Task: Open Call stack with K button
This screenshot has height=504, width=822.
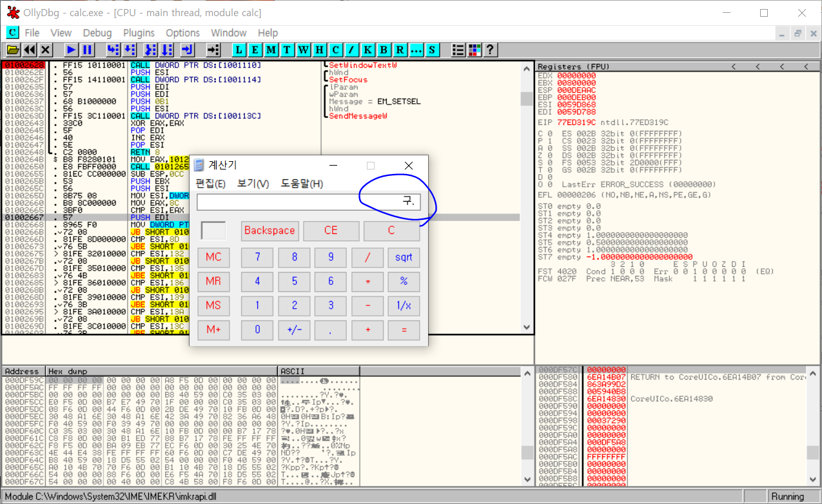Action: coord(368,50)
